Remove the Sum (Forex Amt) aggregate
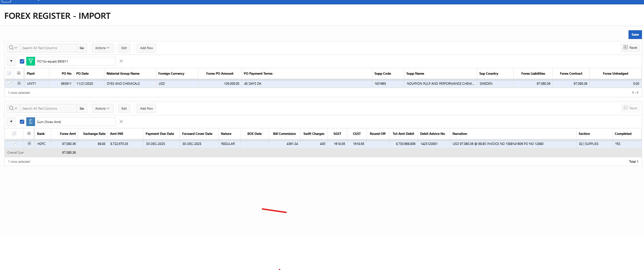Screen dimensions: 644x270 point(121,122)
